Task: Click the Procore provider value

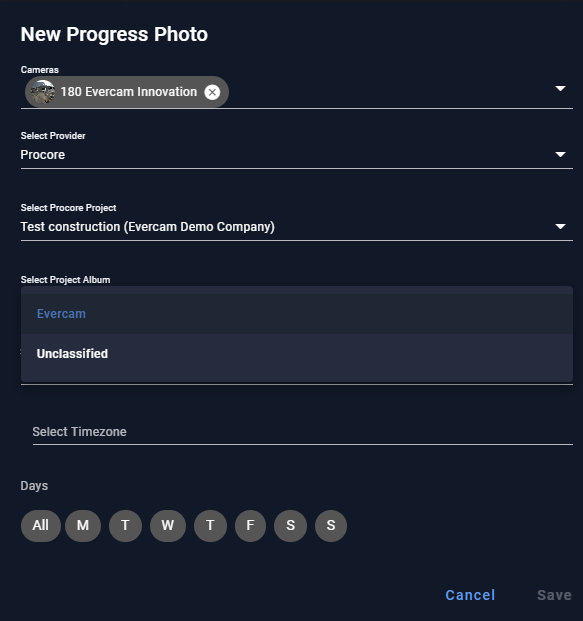Action: 43,155
